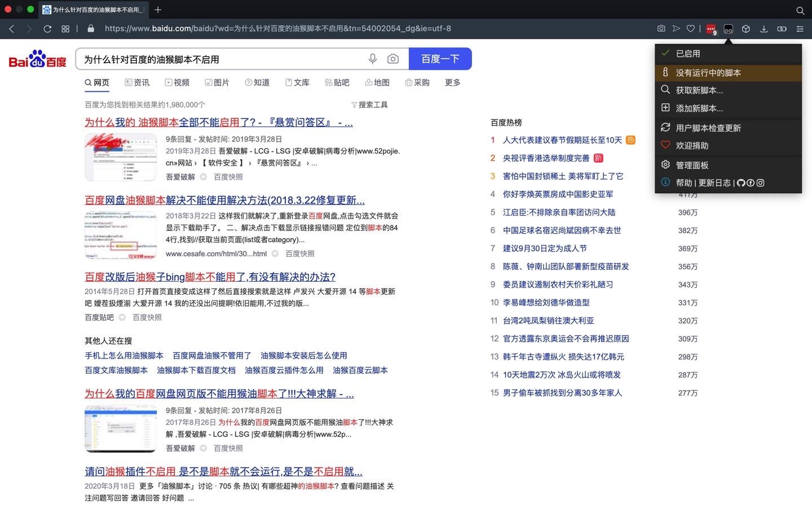Expand 搜索工具 search tools
The image size is (812, 508).
click(370, 104)
